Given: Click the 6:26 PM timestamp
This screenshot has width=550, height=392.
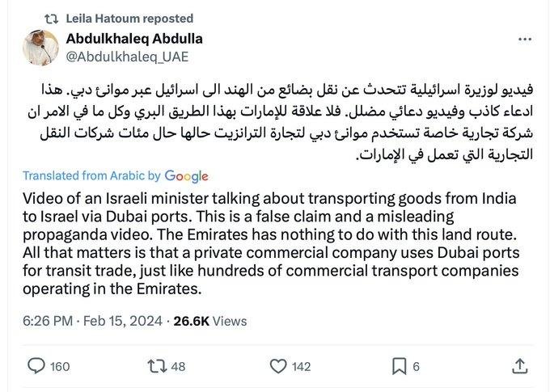Looking at the screenshot, I should point(49,321).
